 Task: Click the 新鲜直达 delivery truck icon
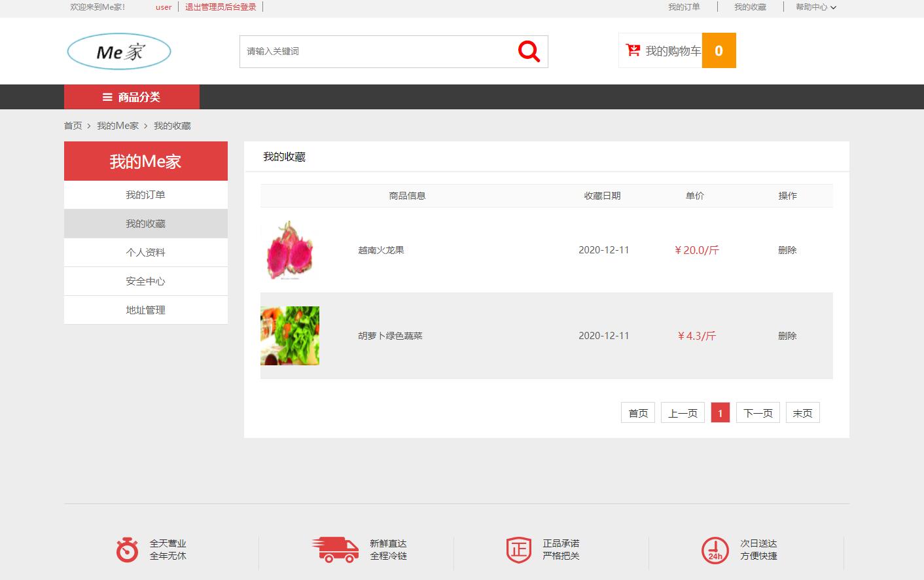[x=335, y=550]
